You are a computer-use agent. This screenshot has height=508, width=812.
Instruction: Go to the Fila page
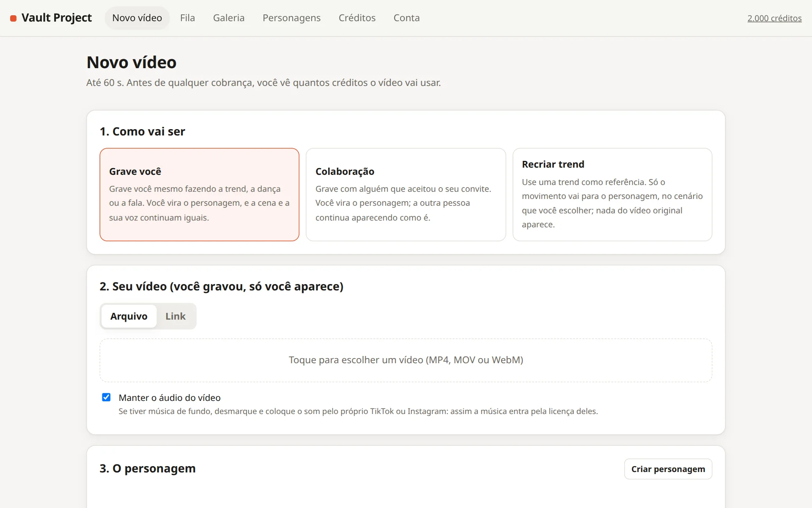tap(187, 18)
